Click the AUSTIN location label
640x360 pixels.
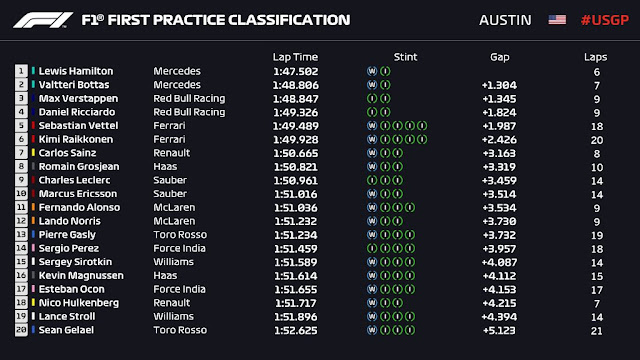[505, 20]
